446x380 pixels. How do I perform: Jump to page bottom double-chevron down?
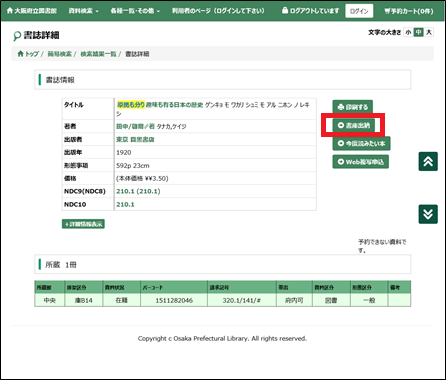click(428, 214)
